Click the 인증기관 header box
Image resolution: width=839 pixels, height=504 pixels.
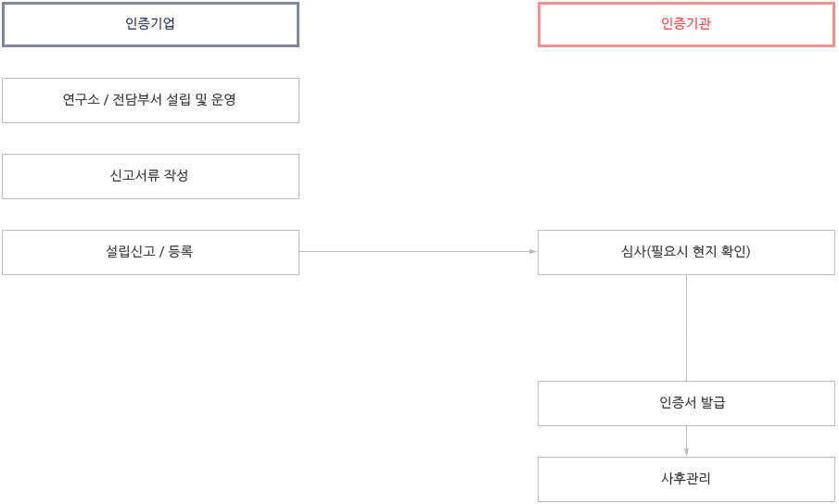(687, 25)
